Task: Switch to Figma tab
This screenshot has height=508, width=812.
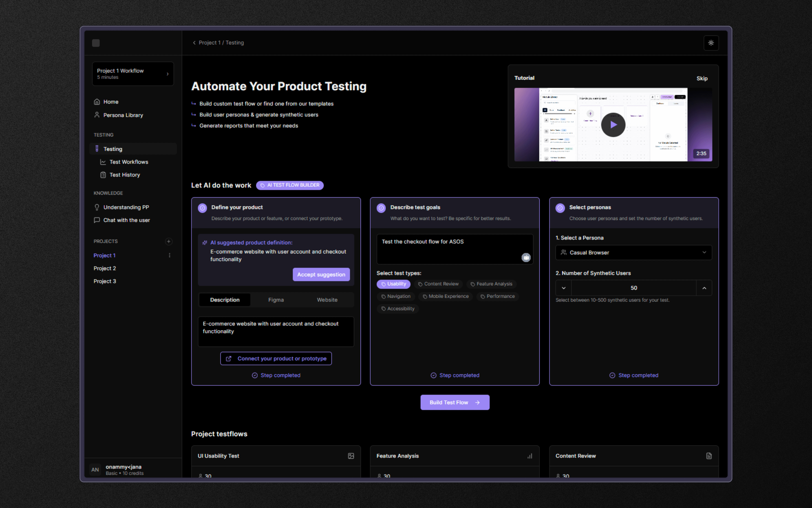Action: tap(276, 300)
